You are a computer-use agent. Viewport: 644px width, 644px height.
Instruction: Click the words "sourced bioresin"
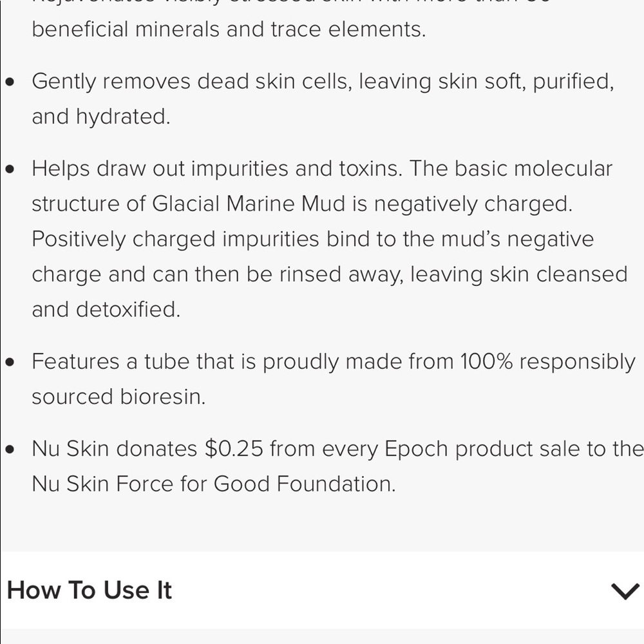coord(118,397)
